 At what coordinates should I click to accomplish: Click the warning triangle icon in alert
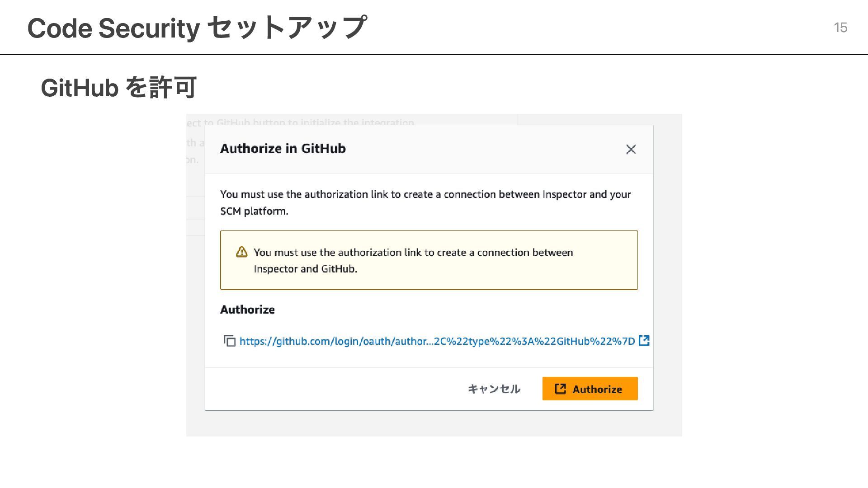coord(242,252)
